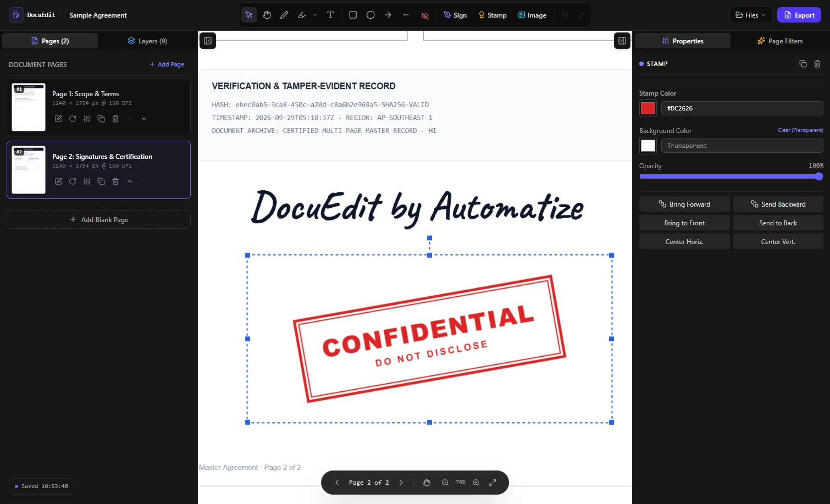The width and height of the screenshot is (830, 504).
Task: Click the Transparent background input field
Action: 742,146
